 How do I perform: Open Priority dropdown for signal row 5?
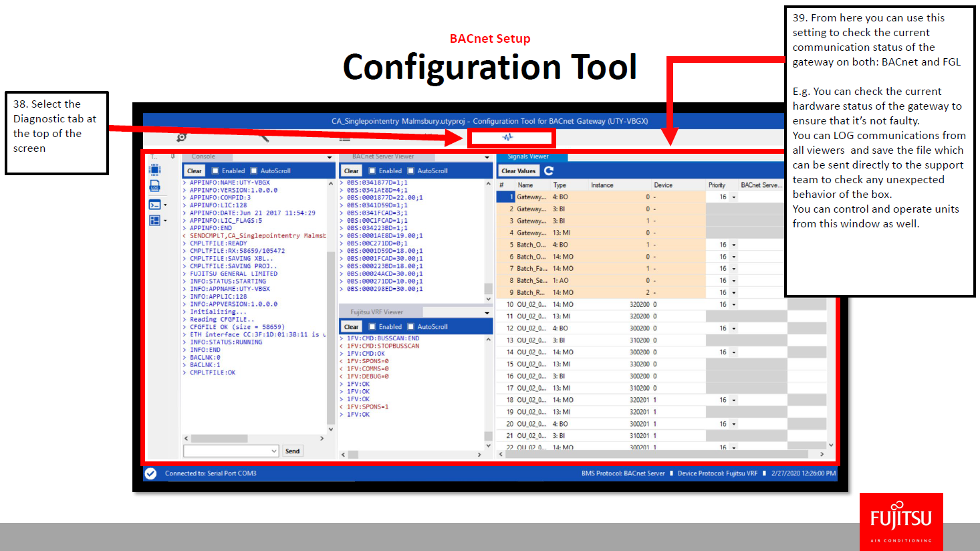click(x=733, y=245)
